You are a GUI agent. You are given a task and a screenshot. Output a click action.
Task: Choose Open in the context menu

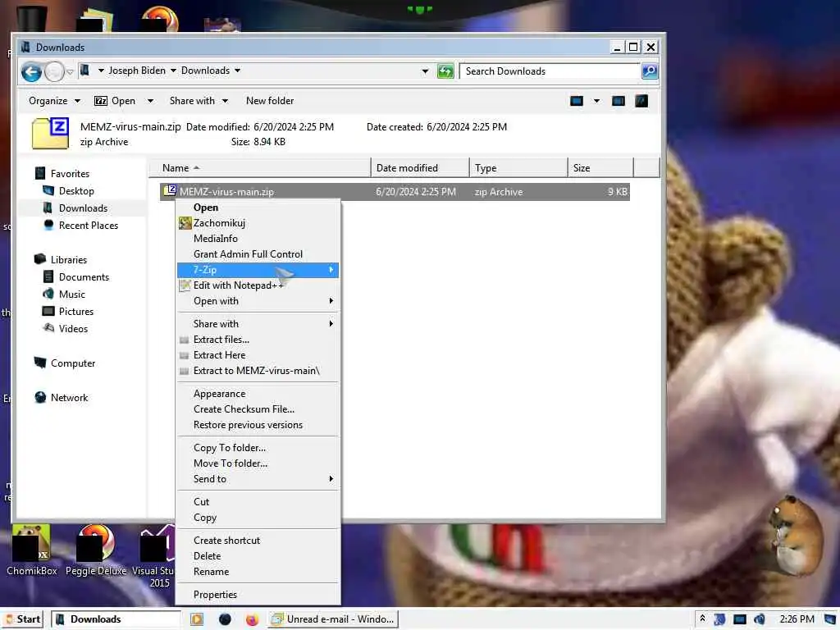pyautogui.click(x=258, y=208)
